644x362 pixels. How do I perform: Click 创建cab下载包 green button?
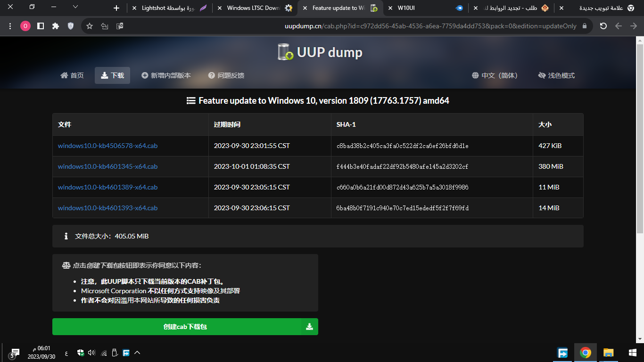click(x=185, y=327)
